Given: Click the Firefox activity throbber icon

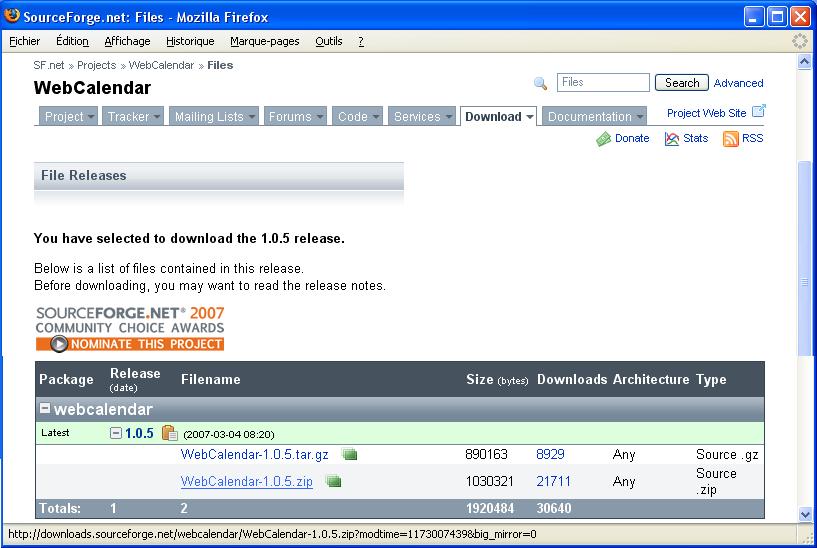Looking at the screenshot, I should [799, 41].
